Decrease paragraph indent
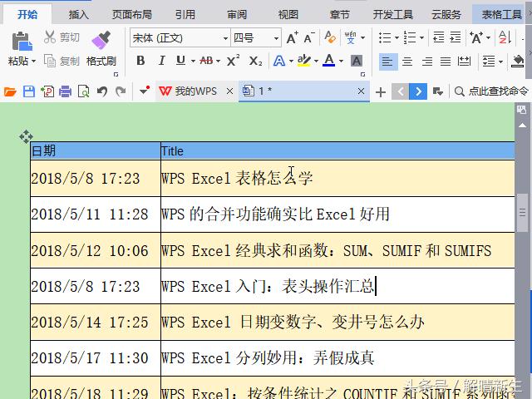 [439, 37]
